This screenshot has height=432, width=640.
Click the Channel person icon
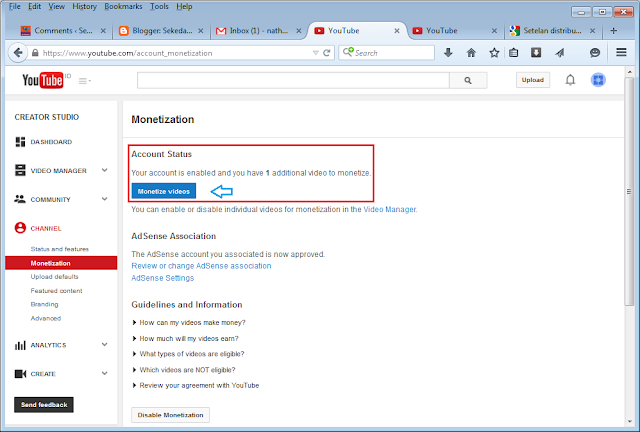click(20, 228)
